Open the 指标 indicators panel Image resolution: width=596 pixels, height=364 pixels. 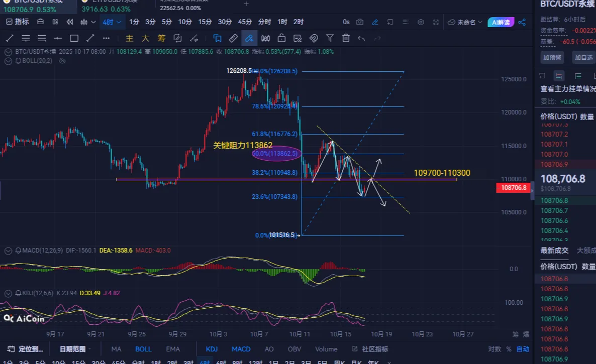pos(18,22)
